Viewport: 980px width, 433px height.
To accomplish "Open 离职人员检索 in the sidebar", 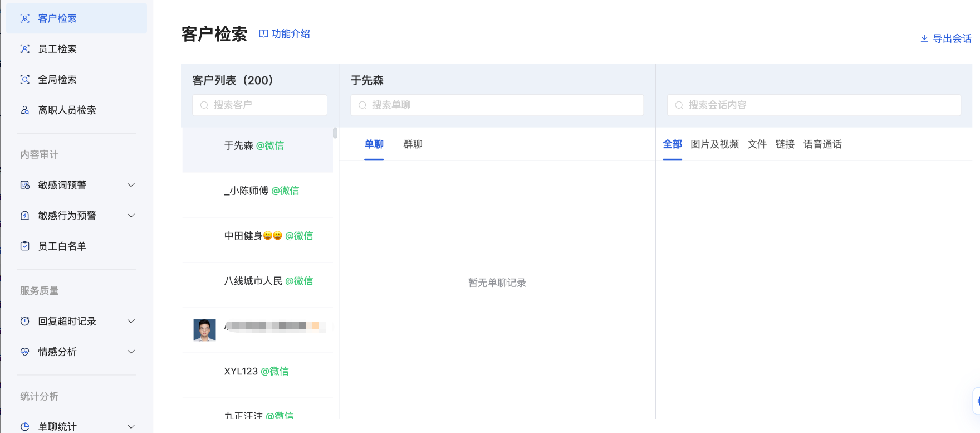I will (x=77, y=110).
